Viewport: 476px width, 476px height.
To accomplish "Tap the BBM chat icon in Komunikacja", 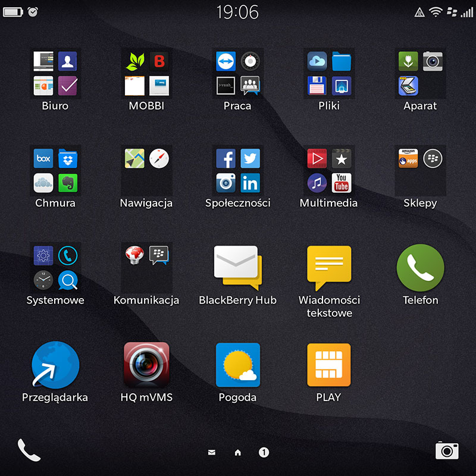I will coord(159,256).
